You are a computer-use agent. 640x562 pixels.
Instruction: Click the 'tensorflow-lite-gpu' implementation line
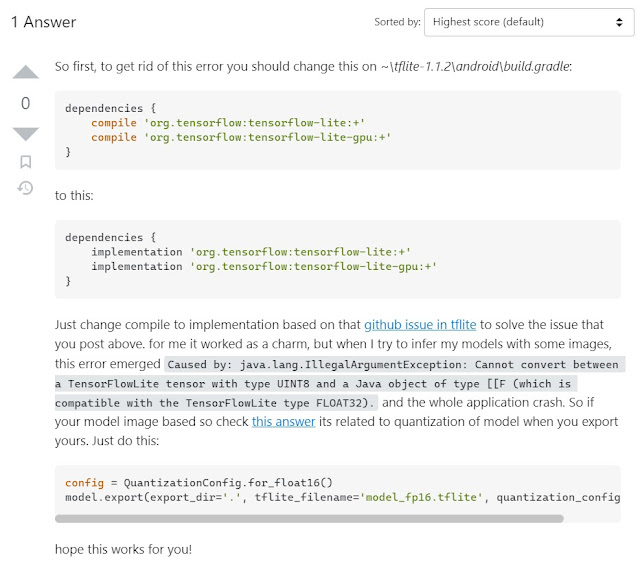[264, 267]
